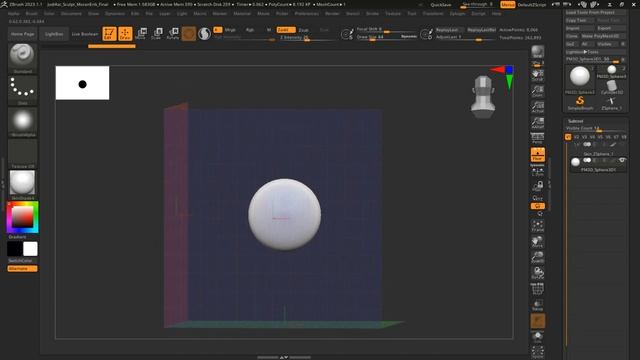
Task: Click Load Tools From Project
Action: click(596, 13)
